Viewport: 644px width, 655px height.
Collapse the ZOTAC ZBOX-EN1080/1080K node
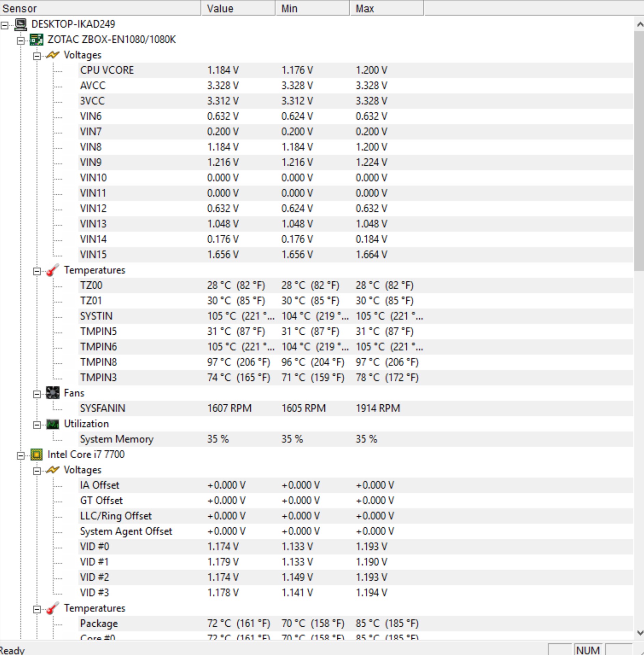(21, 41)
